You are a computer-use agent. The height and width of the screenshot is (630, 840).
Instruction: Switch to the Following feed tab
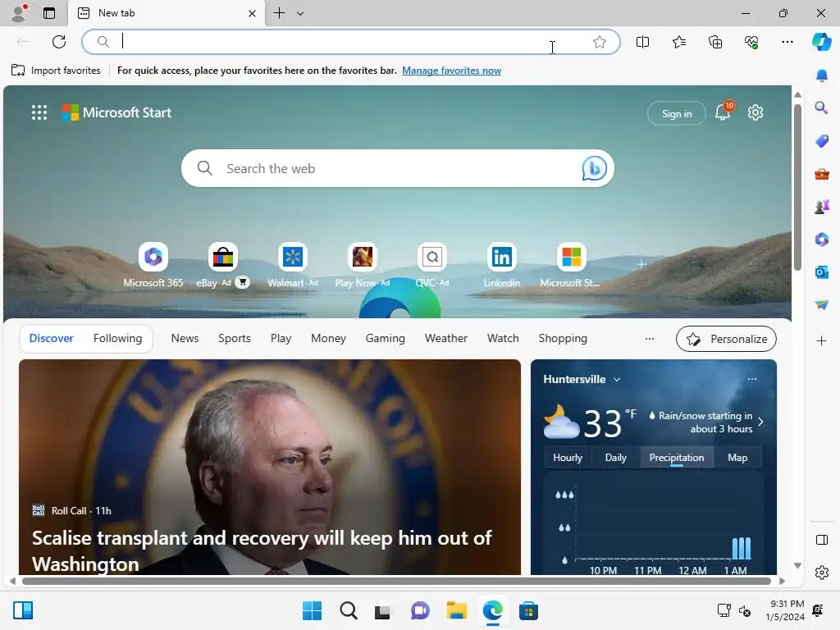[118, 339]
